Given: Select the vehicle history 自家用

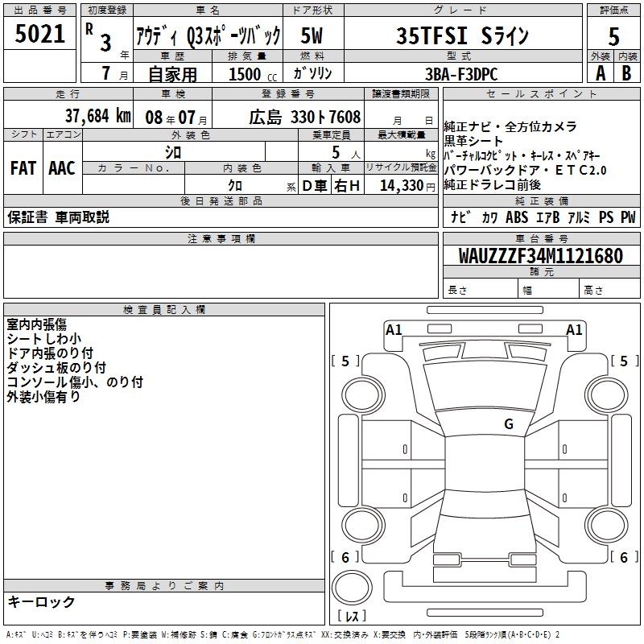Looking at the screenshot, I should 172,74.
